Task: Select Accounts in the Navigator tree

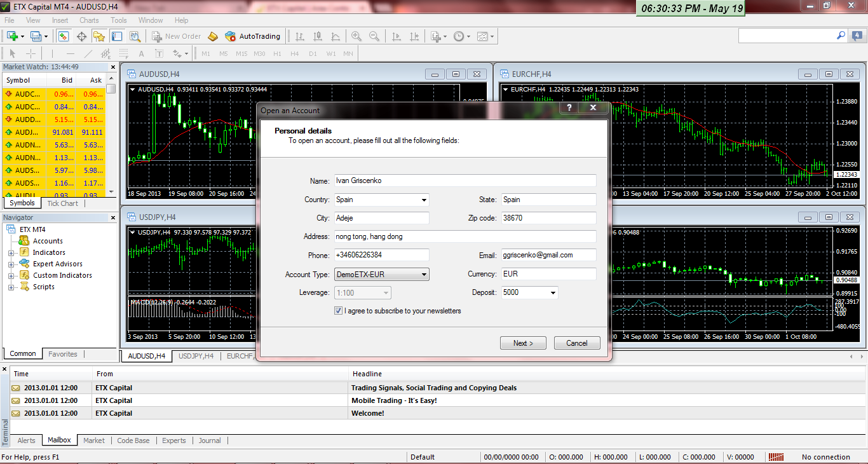Action: pos(48,241)
